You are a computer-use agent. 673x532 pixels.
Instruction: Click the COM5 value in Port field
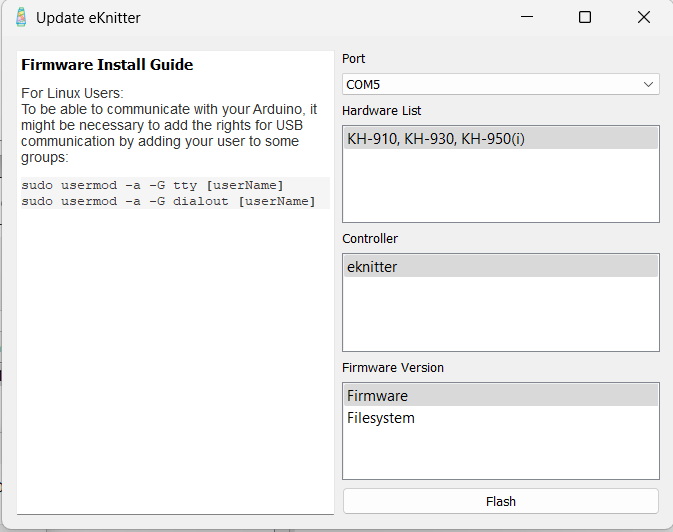point(363,85)
